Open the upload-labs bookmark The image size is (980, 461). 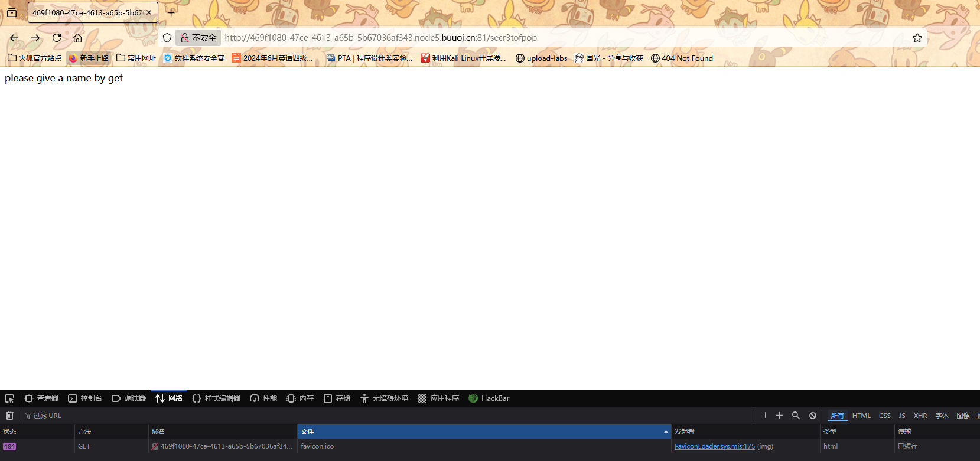click(542, 58)
